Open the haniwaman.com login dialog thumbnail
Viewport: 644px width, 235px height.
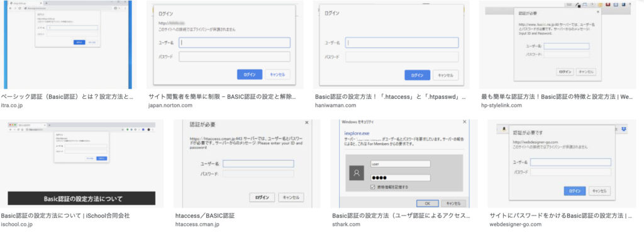click(391, 45)
